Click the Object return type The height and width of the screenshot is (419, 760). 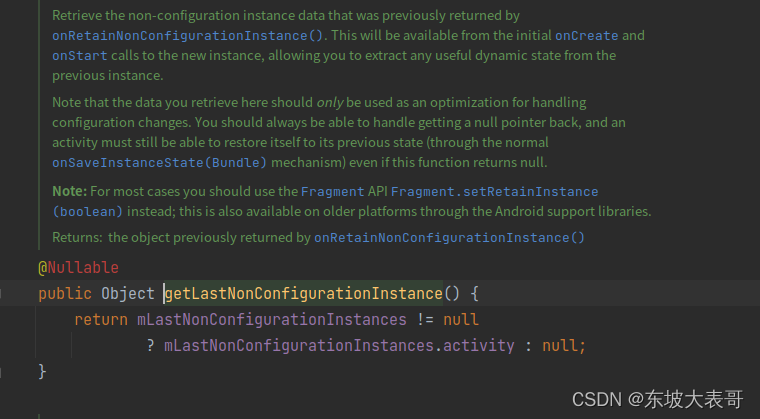[x=127, y=294]
